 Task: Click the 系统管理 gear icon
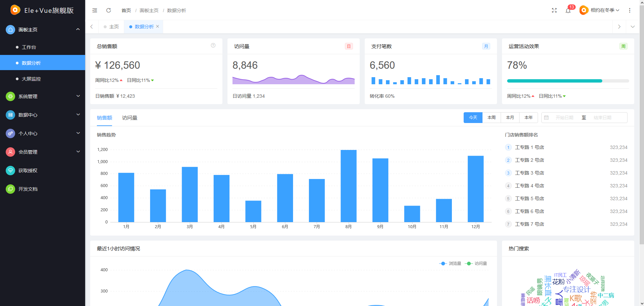10,96
